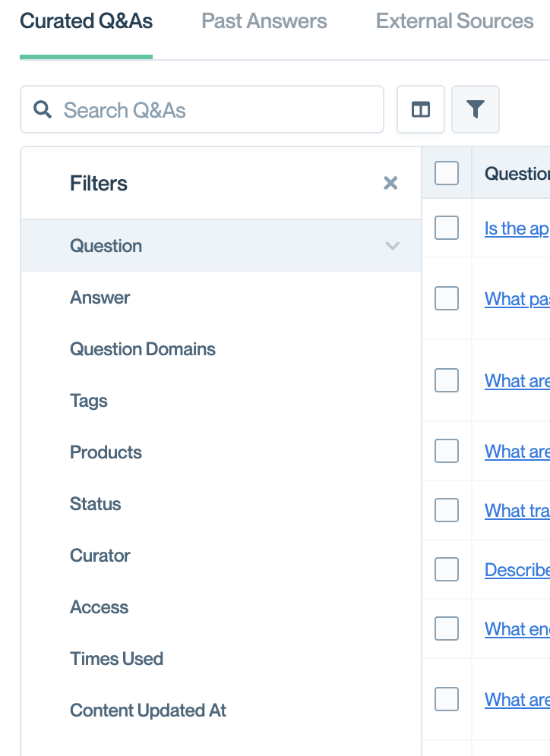This screenshot has width=550, height=756.
Task: Open the Tags filter
Action: (89, 401)
